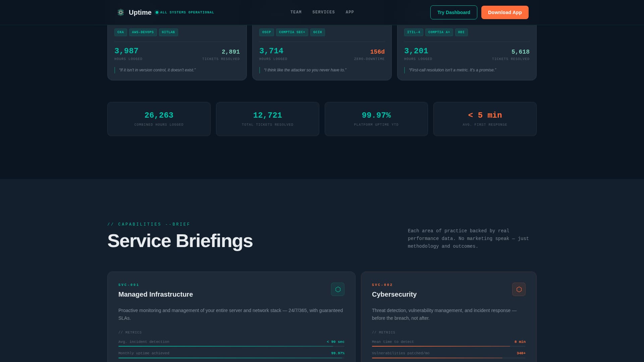Click the Try Dashboard button
The width and height of the screenshot is (644, 362).
tap(453, 12)
